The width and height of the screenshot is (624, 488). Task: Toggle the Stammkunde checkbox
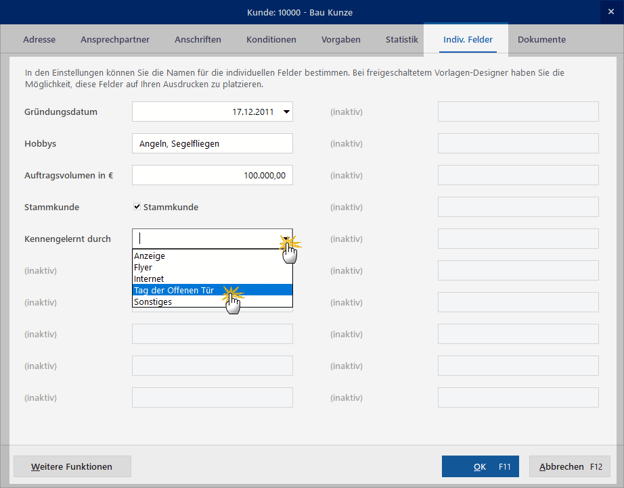click(x=138, y=207)
